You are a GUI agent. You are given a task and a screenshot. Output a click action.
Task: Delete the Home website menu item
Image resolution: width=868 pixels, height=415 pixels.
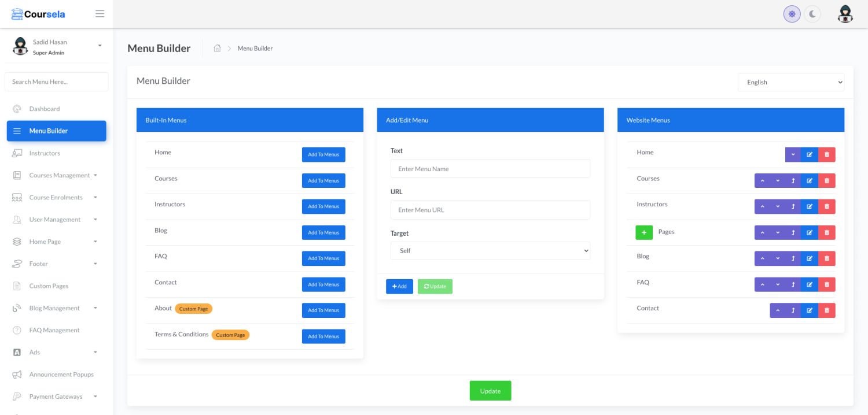pyautogui.click(x=826, y=154)
